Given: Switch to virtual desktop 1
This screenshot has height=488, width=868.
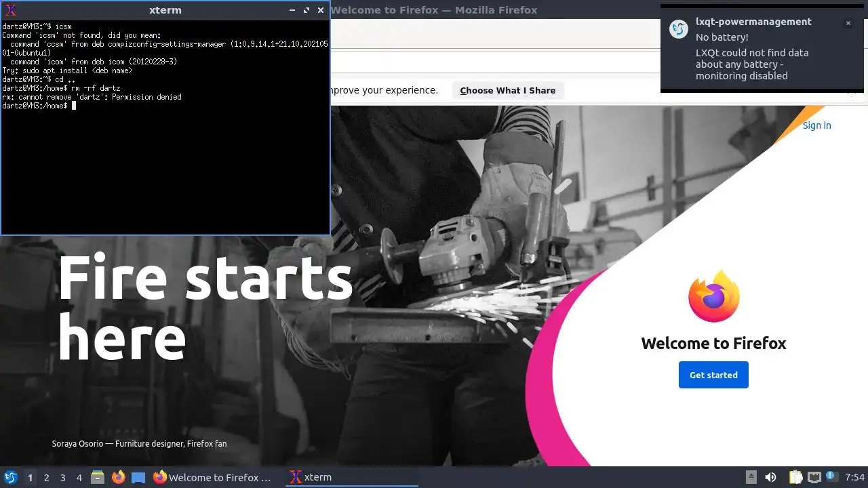Looking at the screenshot, I should pos(30,478).
